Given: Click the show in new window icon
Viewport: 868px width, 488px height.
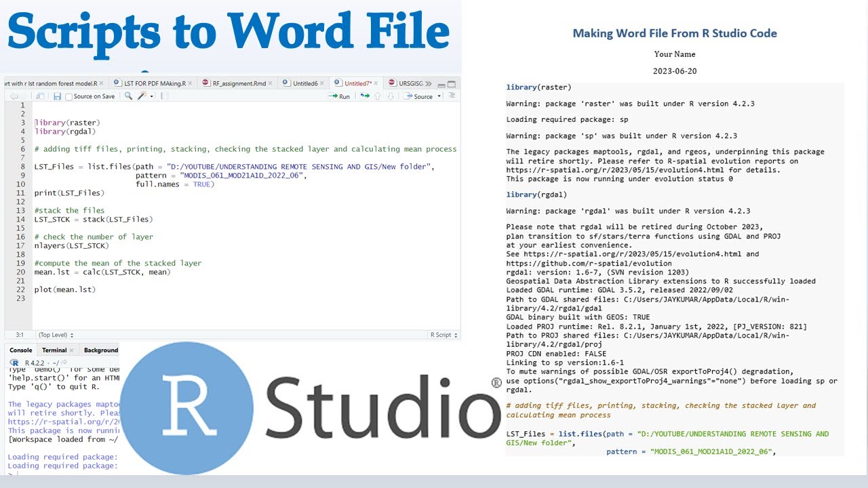Looking at the screenshot, I should coord(39,96).
